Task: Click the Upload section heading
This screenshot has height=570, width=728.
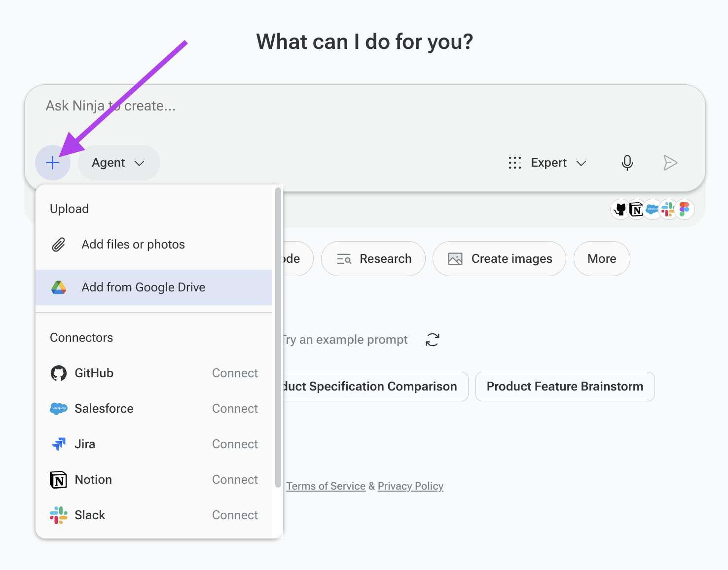Action: 70,209
